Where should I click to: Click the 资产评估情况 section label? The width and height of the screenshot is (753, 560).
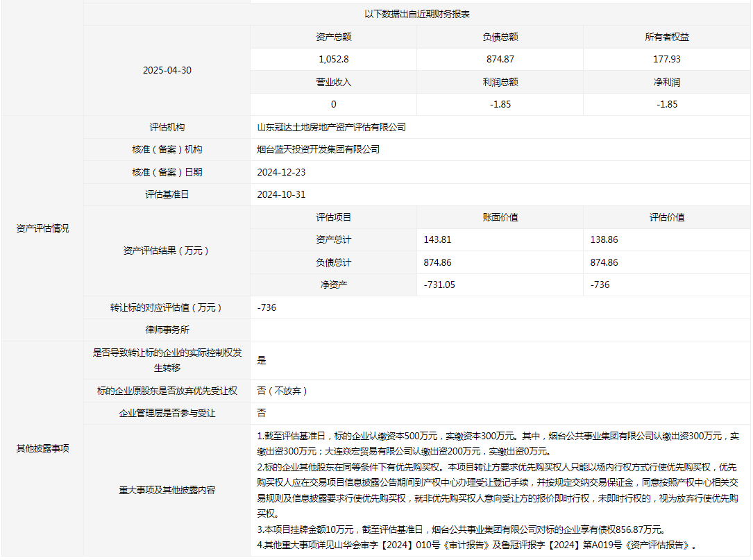click(x=42, y=228)
